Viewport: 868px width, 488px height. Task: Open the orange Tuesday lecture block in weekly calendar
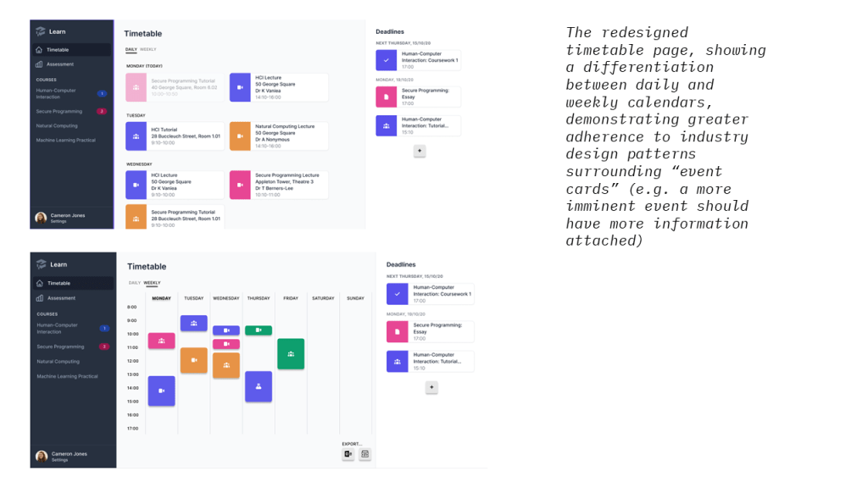coord(193,360)
